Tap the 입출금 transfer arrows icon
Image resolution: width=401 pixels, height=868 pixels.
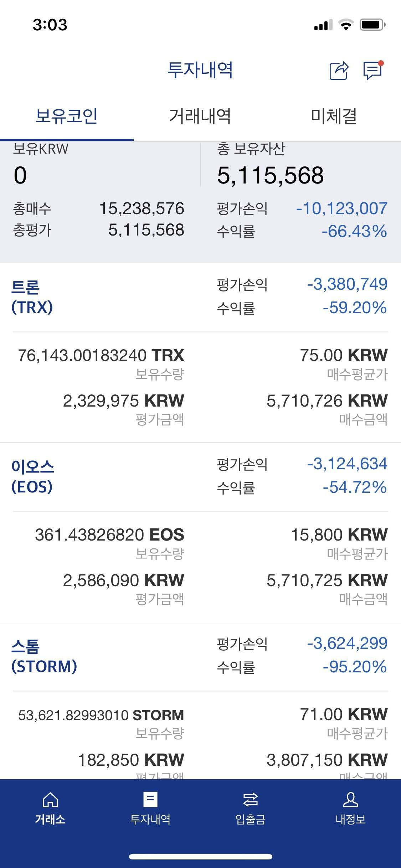point(250,800)
